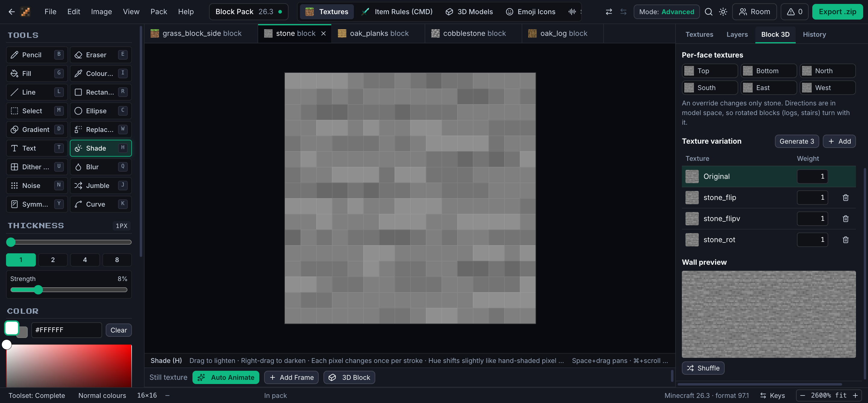Click Add Frame
Image resolution: width=868 pixels, height=403 pixels.
point(291,377)
